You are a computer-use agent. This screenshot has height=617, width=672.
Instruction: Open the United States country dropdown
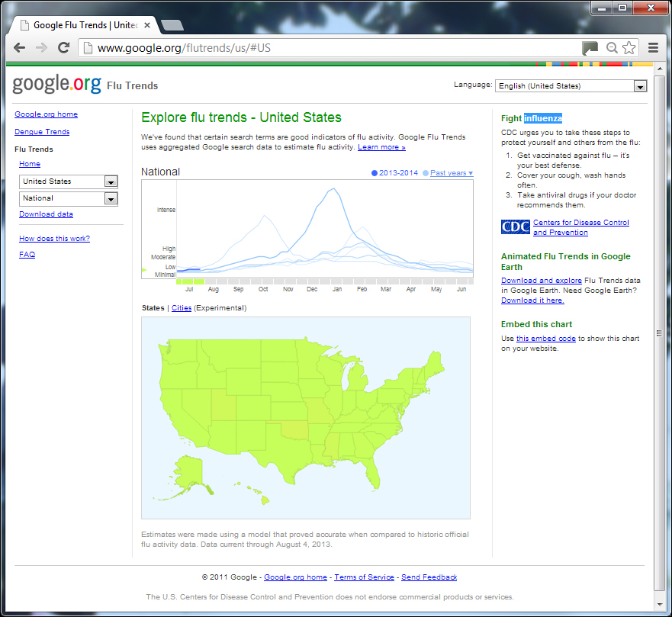[x=69, y=182]
